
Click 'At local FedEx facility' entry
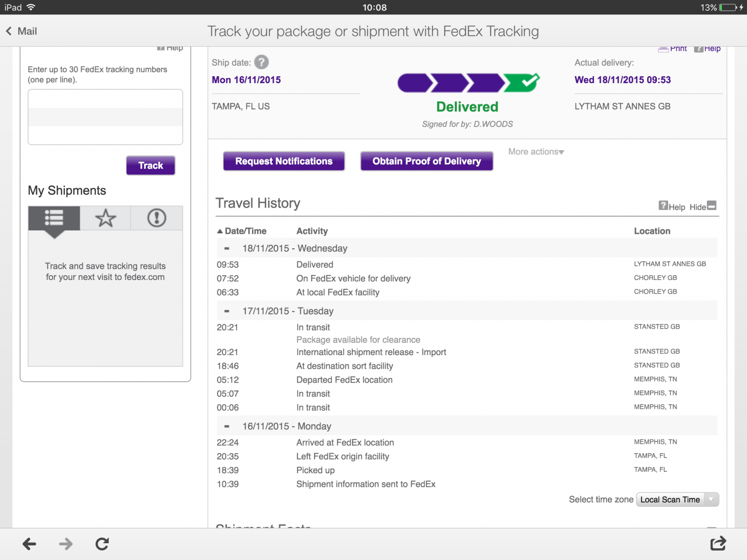click(x=338, y=293)
